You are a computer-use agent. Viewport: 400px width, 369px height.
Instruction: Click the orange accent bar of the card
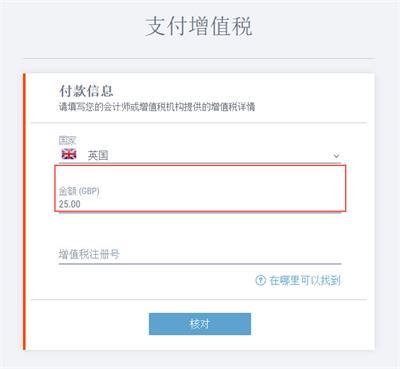[x=24, y=212]
